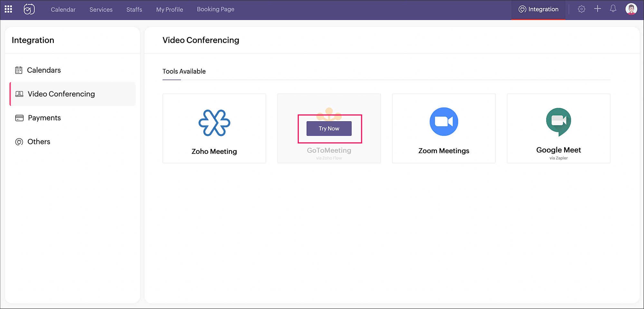
Task: Open the settings gear icon
Action: (x=582, y=9)
